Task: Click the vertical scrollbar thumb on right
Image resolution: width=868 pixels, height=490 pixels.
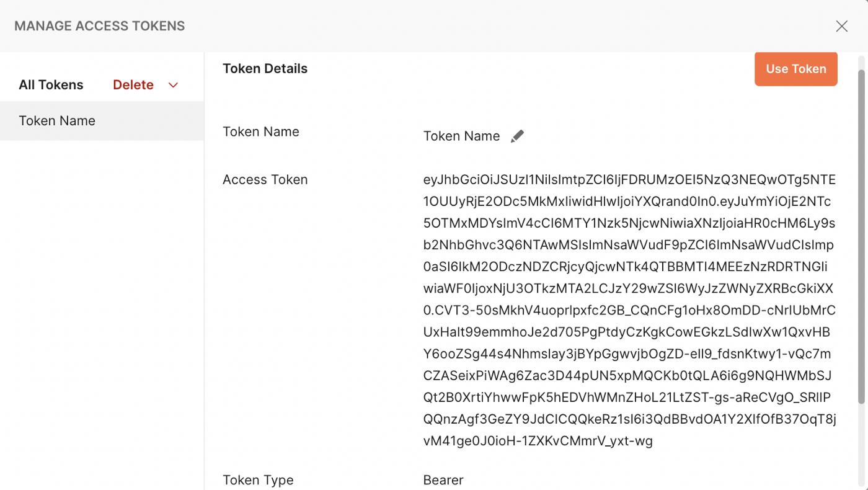Action: click(861, 236)
